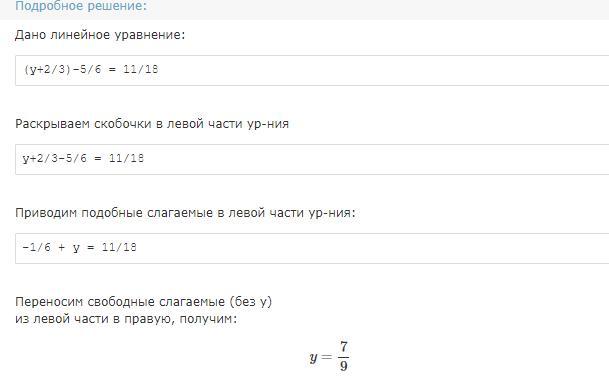Click the '(y+2/3)' bracket in the first equation
This screenshot has width=609, height=389.
(48, 69)
